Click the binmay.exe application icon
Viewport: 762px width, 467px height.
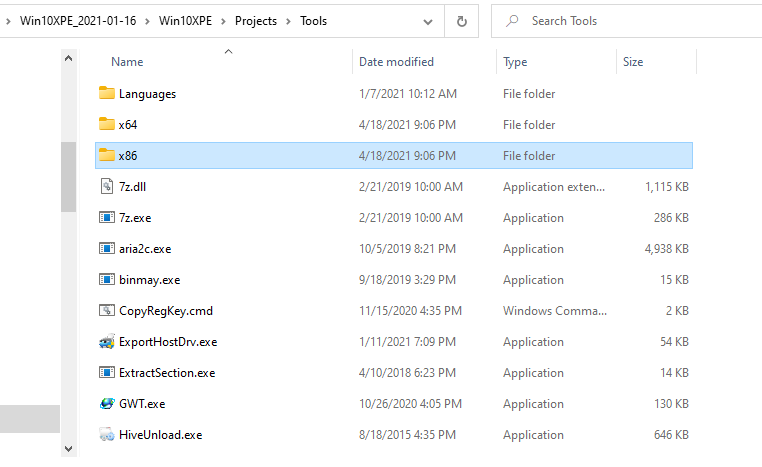[106, 279]
